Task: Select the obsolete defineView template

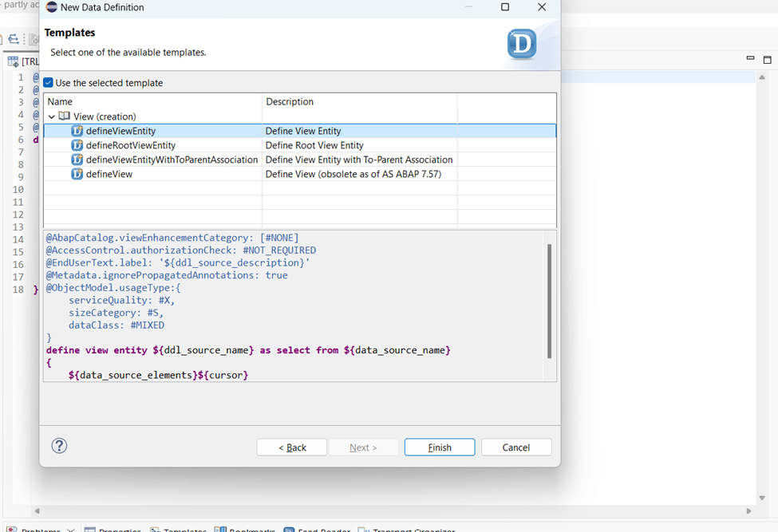Action: [109, 174]
